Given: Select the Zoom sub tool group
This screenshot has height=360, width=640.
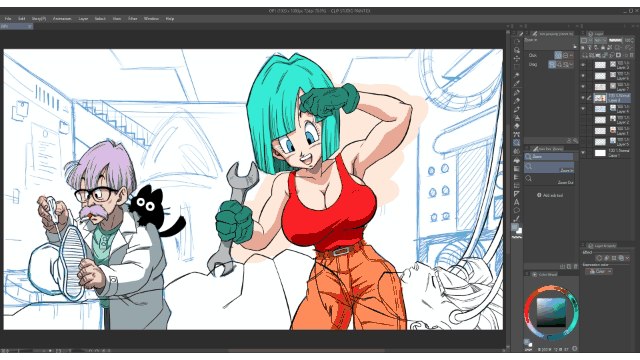Looking at the screenshot, I should pos(549,156).
